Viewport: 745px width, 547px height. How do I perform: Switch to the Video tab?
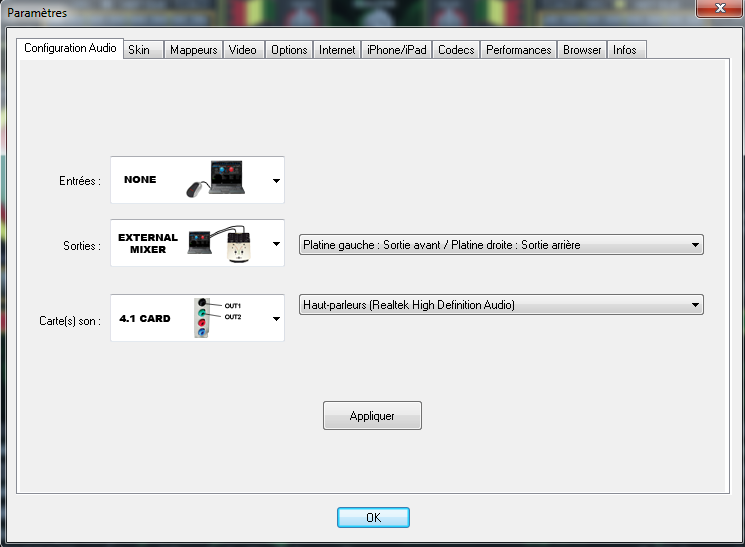click(x=243, y=50)
